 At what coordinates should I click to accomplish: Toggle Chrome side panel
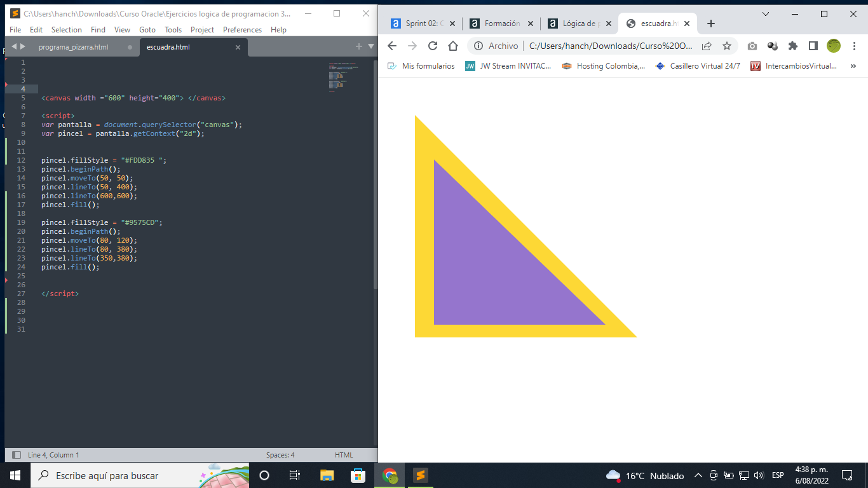pyautogui.click(x=813, y=46)
